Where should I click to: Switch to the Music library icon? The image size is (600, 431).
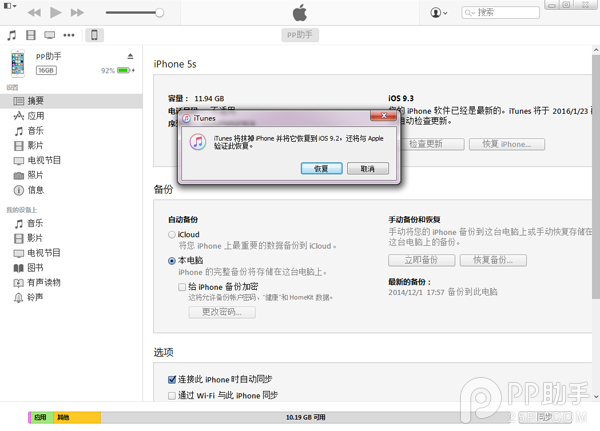click(12, 35)
